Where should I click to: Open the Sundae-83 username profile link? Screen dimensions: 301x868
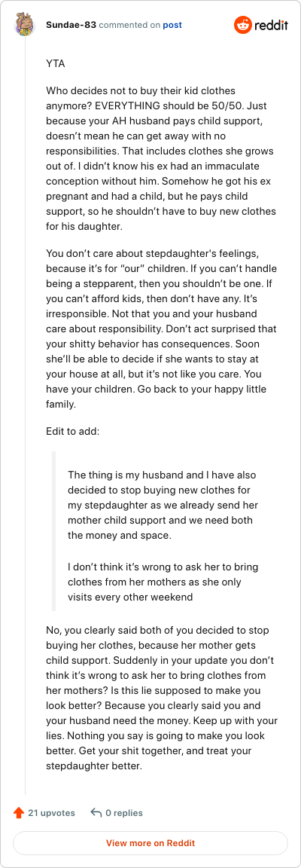coord(69,25)
